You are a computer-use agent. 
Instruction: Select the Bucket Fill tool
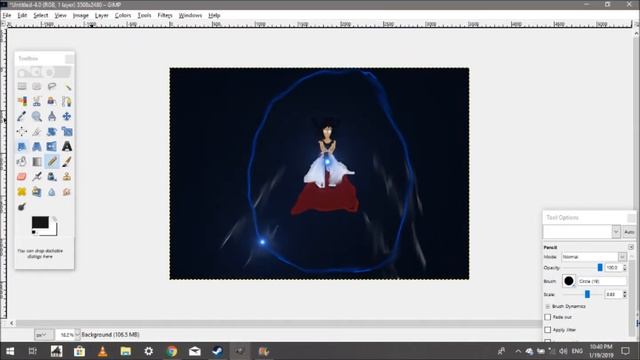pos(22,161)
